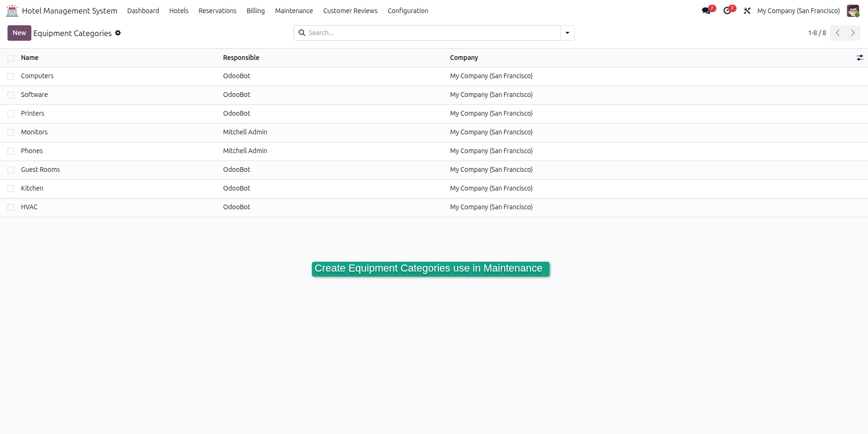Click the Hotel Management System app logo
The image size is (868, 434).
coord(12,10)
